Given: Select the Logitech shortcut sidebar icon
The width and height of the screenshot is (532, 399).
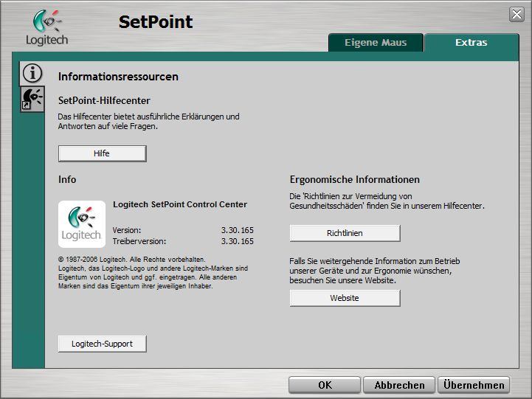Looking at the screenshot, I should click(32, 99).
